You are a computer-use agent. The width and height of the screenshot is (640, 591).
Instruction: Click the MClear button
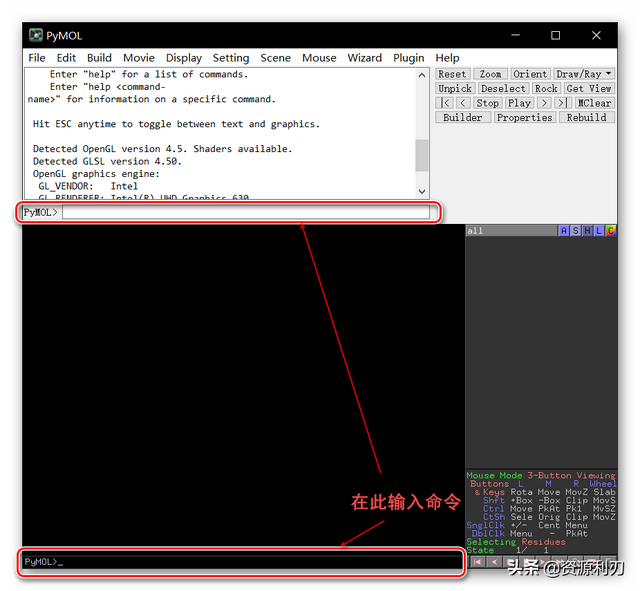(x=594, y=103)
